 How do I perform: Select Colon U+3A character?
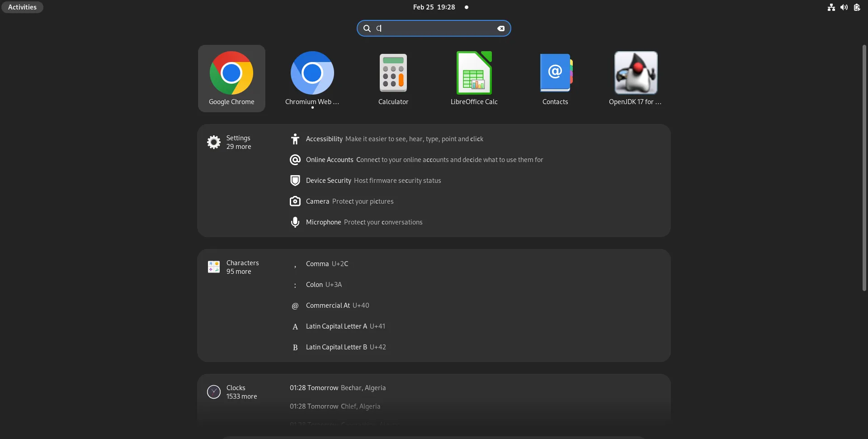click(476, 285)
